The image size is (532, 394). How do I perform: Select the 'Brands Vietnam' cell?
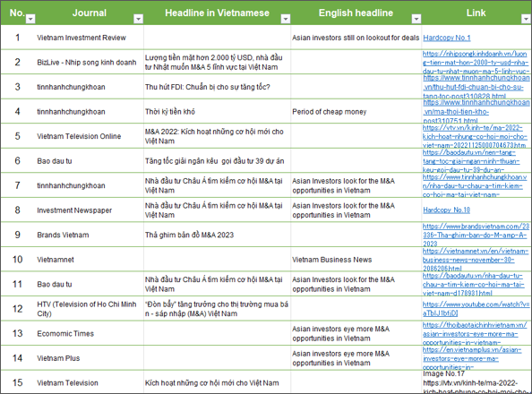[x=90, y=235]
